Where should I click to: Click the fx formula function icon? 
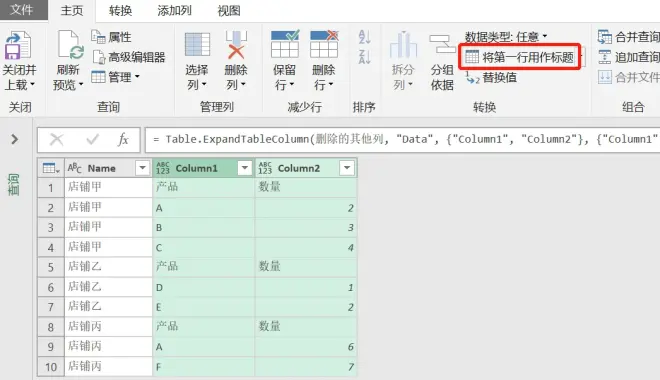[x=123, y=139]
